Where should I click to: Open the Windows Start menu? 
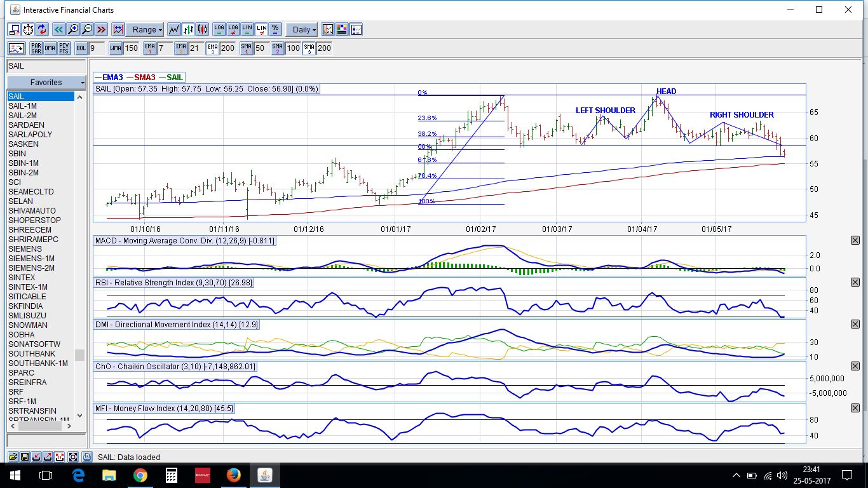pyautogui.click(x=15, y=475)
